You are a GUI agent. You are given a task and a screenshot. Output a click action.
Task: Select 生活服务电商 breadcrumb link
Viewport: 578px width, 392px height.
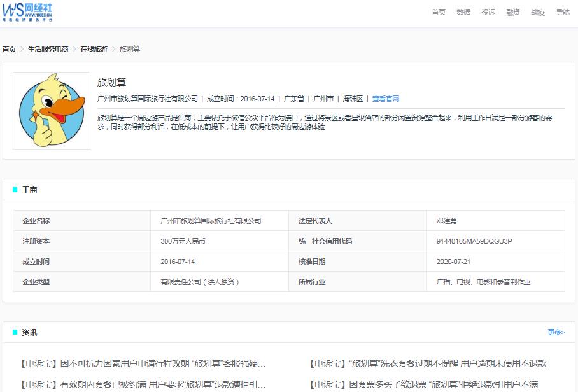[x=48, y=48]
